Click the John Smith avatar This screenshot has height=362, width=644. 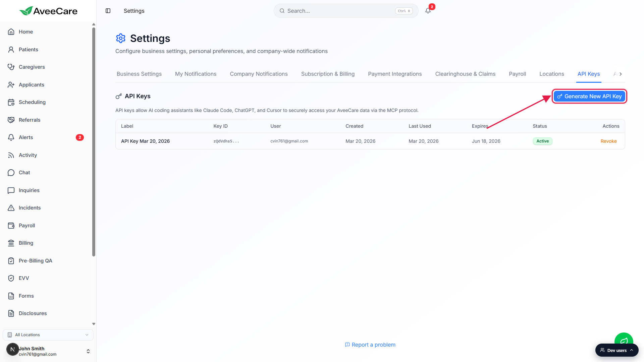pos(12,349)
